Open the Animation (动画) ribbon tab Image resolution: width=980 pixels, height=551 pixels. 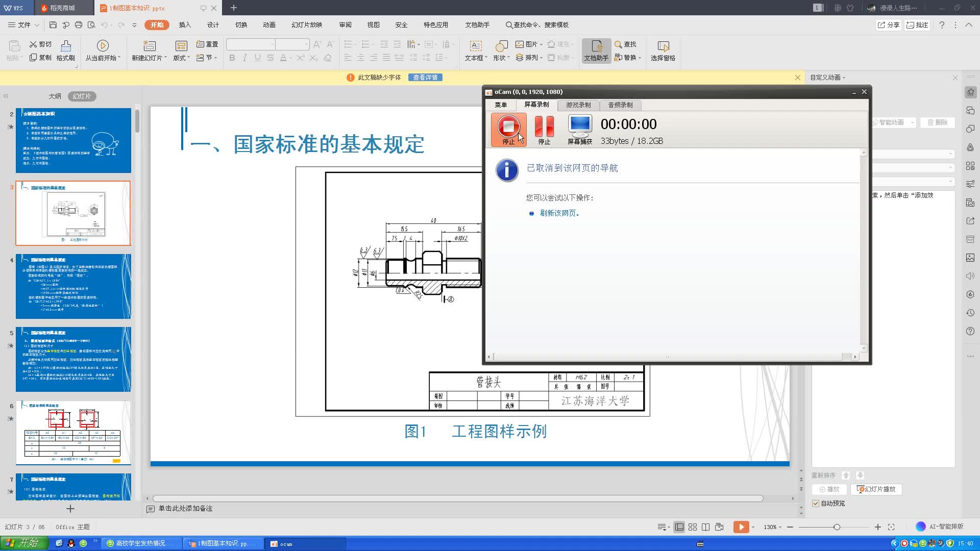click(x=269, y=24)
